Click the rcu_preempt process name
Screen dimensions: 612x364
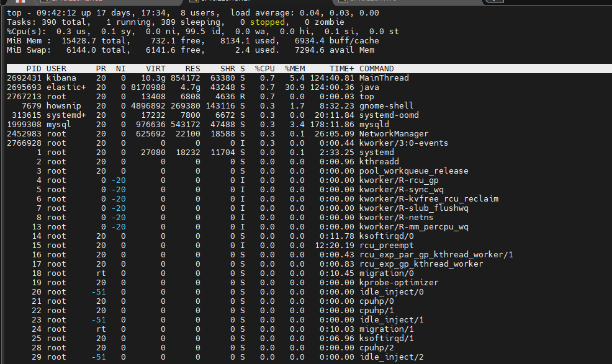(x=387, y=246)
